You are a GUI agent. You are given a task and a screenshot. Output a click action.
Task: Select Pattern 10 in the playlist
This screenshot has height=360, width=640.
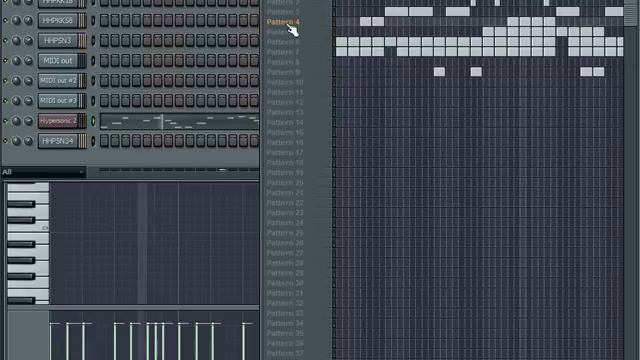(285, 82)
